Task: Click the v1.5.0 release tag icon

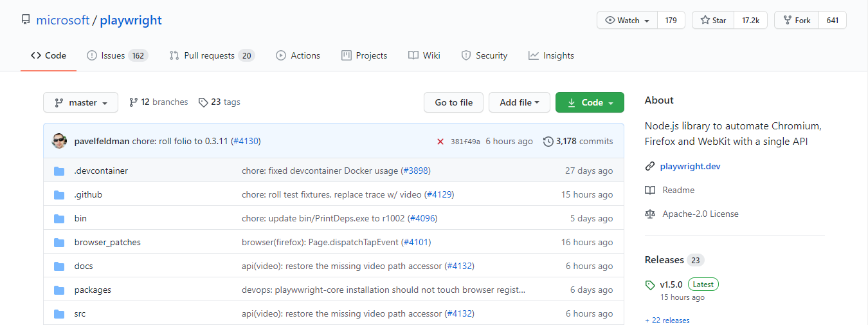Action: 650,284
